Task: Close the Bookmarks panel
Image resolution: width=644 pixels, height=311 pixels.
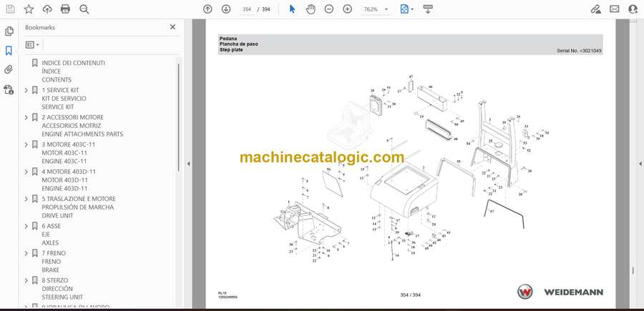Action: click(x=172, y=27)
